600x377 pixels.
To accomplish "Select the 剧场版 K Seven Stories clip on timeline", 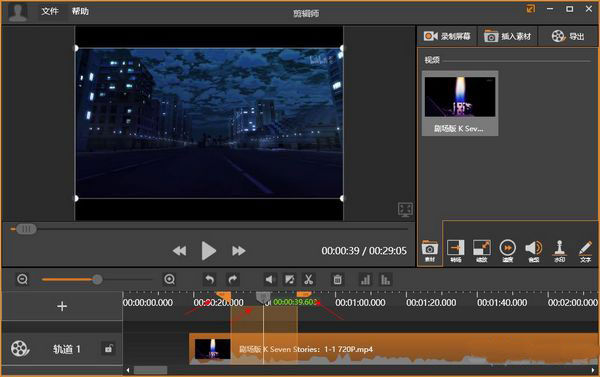I will point(394,349).
